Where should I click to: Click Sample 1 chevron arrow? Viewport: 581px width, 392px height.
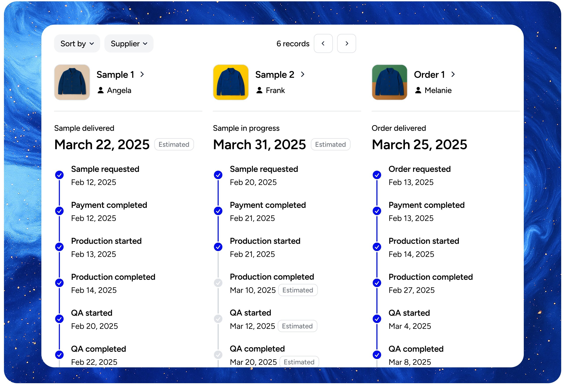click(142, 74)
